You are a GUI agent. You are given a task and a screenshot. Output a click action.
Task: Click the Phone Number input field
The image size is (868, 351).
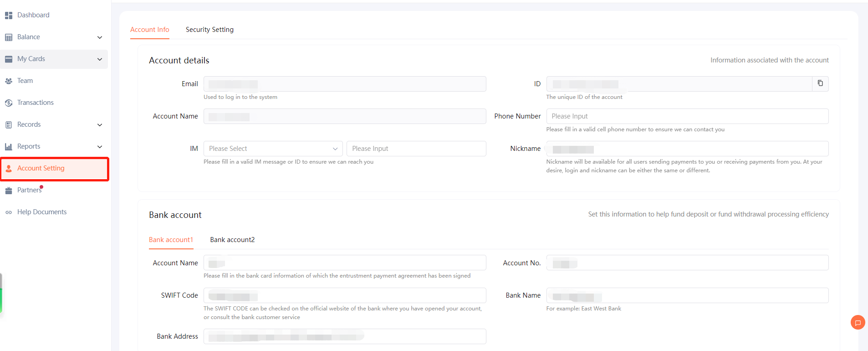click(x=687, y=116)
